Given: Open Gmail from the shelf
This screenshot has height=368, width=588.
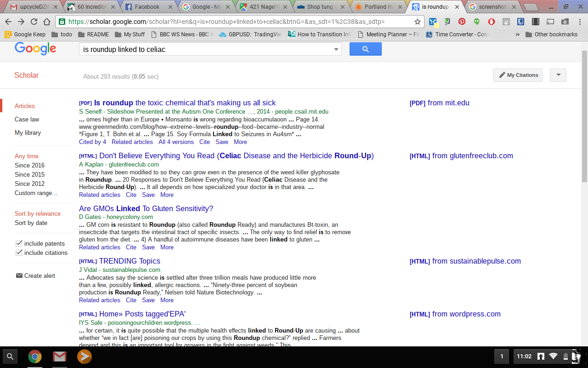Looking at the screenshot, I should (x=59, y=356).
